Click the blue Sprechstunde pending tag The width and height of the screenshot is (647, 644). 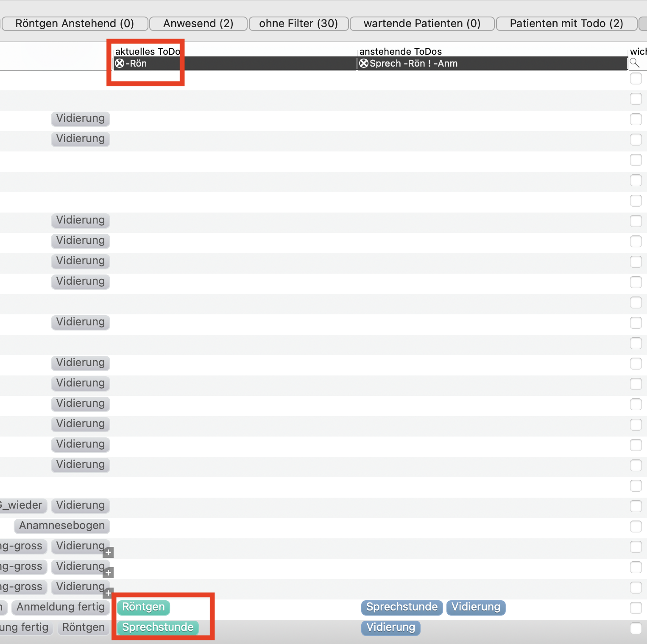click(x=402, y=607)
